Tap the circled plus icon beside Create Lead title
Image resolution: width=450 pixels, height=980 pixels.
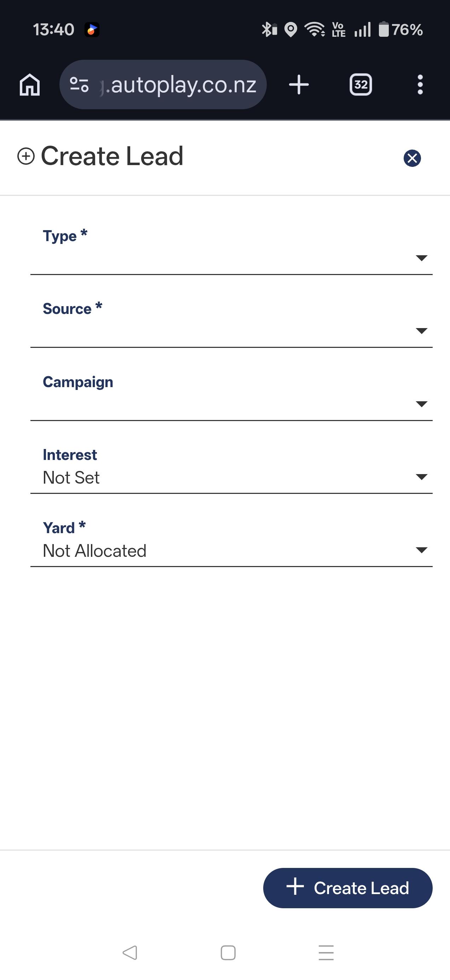click(26, 156)
